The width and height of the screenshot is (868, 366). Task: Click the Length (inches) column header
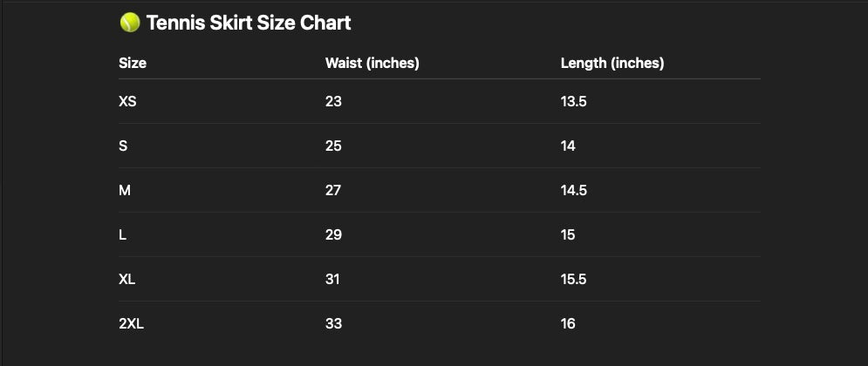click(x=612, y=63)
